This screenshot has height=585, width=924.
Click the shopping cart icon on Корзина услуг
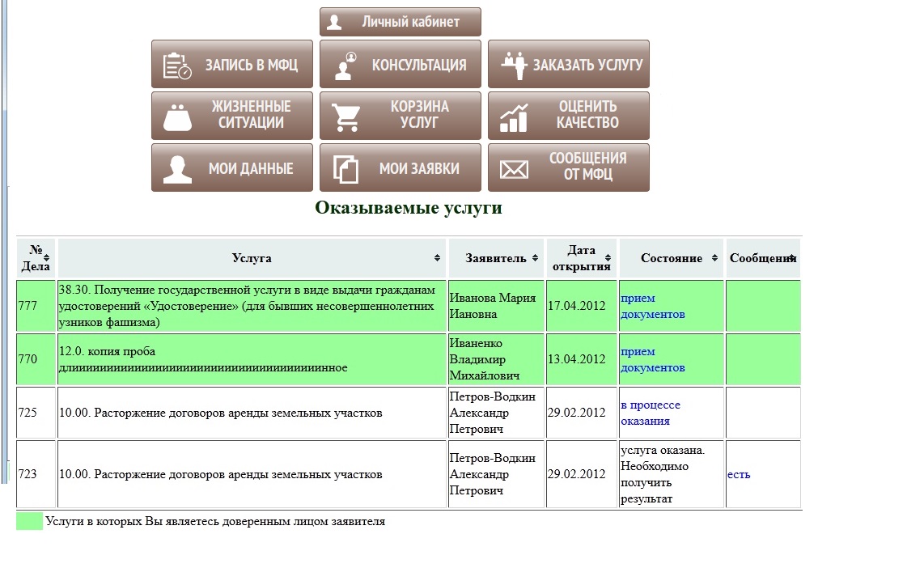point(346,117)
